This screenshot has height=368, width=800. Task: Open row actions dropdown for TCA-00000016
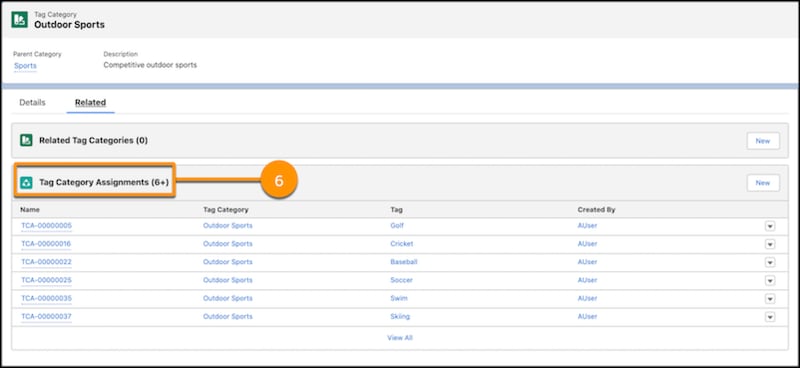[x=770, y=244]
